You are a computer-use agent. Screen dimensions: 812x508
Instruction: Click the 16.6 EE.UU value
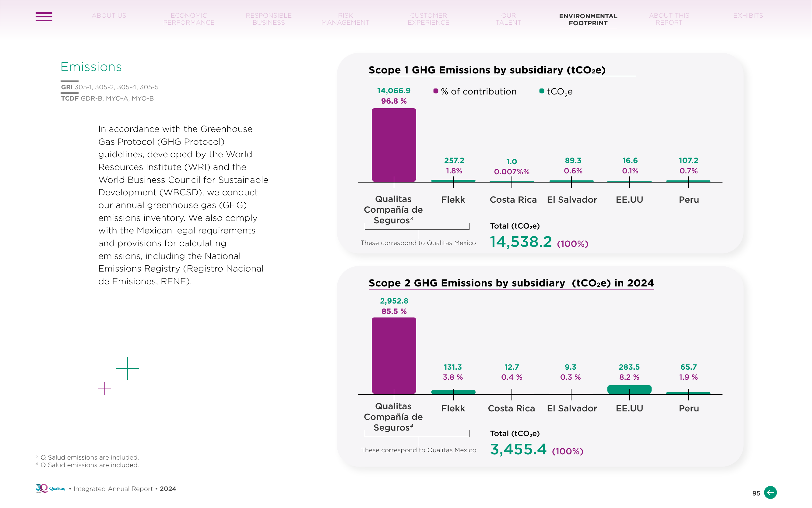click(x=630, y=161)
